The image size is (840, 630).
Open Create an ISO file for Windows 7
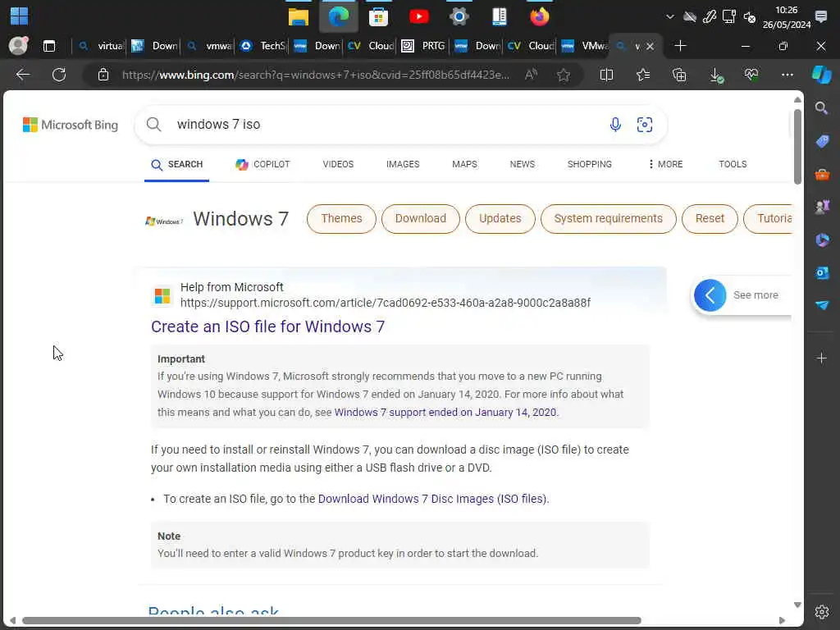(x=268, y=326)
